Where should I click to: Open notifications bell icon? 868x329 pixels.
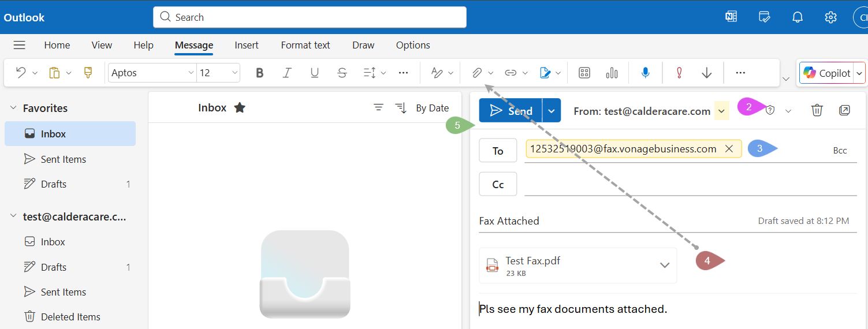(798, 17)
